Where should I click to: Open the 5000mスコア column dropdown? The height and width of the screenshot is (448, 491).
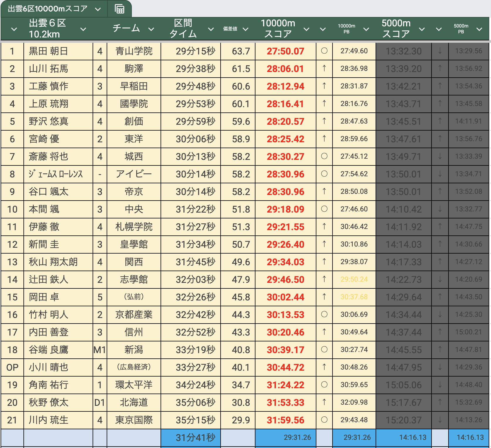(x=422, y=29)
